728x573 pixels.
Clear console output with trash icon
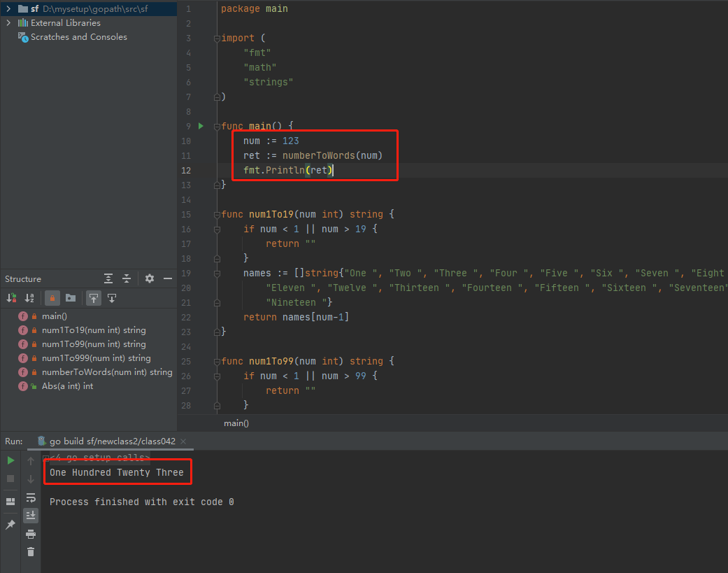(31, 552)
